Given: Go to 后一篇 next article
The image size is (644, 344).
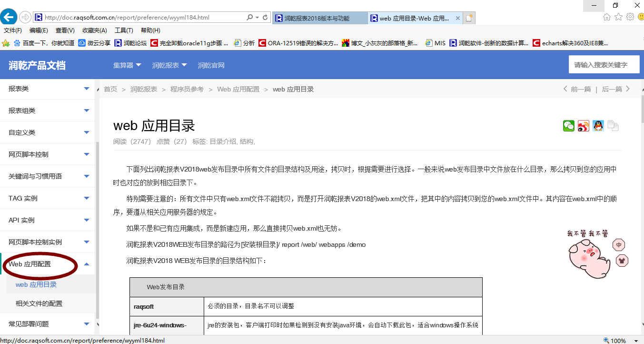Looking at the screenshot, I should pyautogui.click(x=616, y=89).
